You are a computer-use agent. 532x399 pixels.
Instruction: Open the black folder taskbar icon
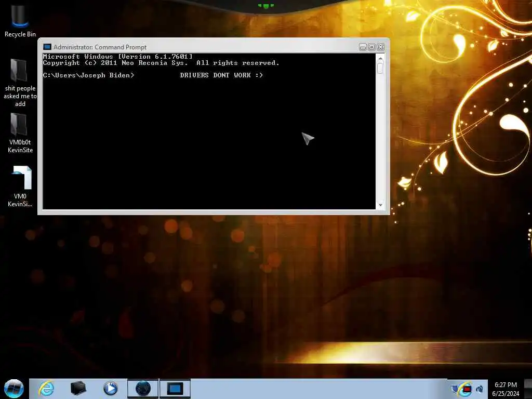pos(78,389)
